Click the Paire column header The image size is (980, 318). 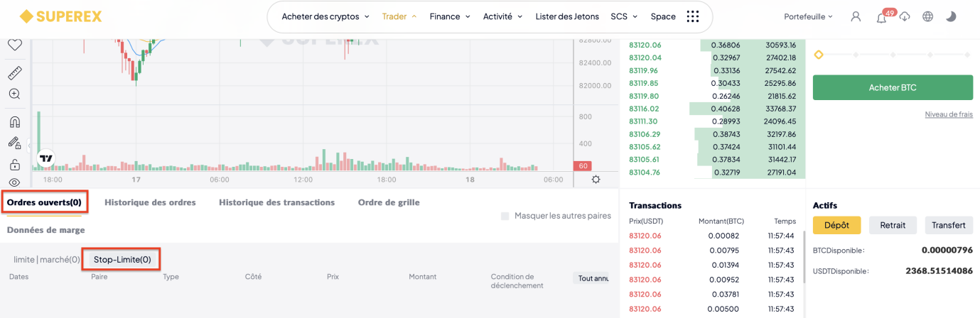[x=99, y=277]
